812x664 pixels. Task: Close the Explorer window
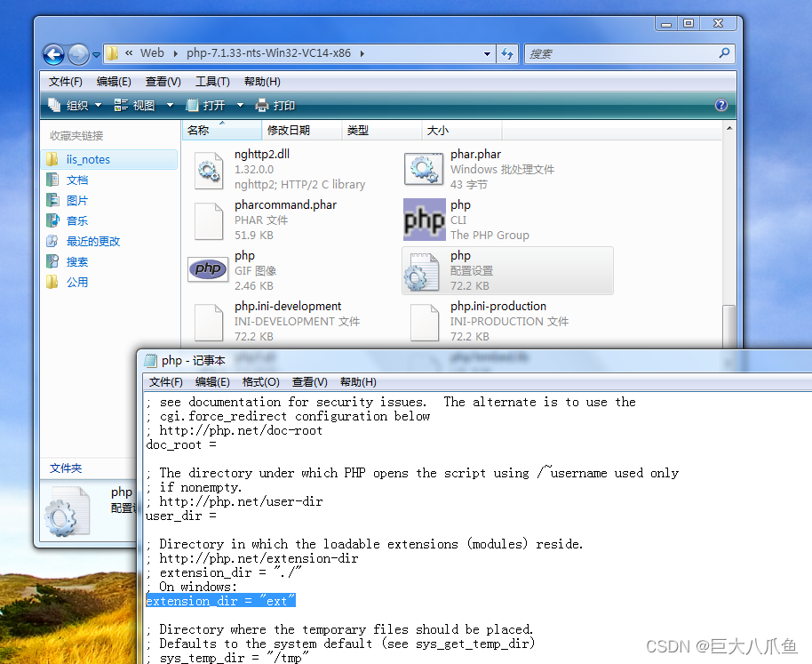718,23
